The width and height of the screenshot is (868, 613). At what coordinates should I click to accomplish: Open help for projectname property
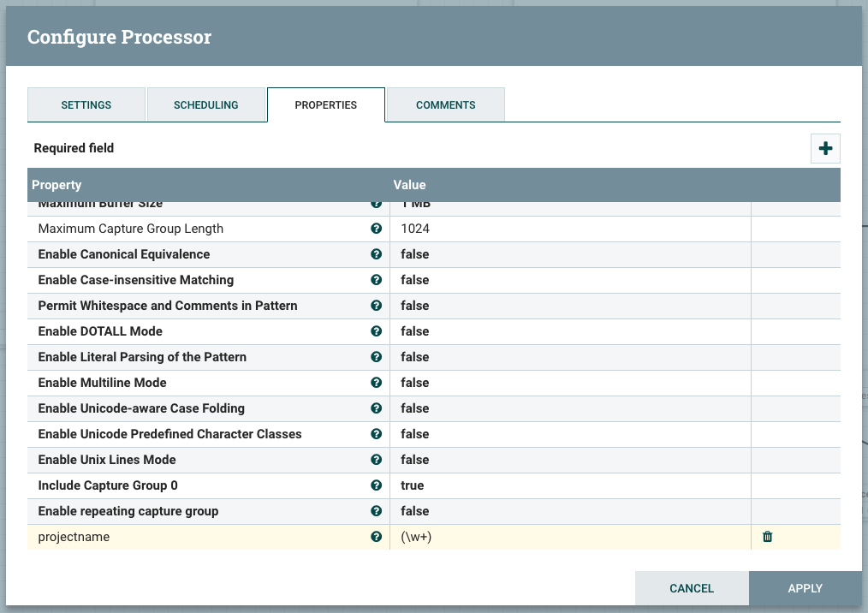(x=376, y=537)
